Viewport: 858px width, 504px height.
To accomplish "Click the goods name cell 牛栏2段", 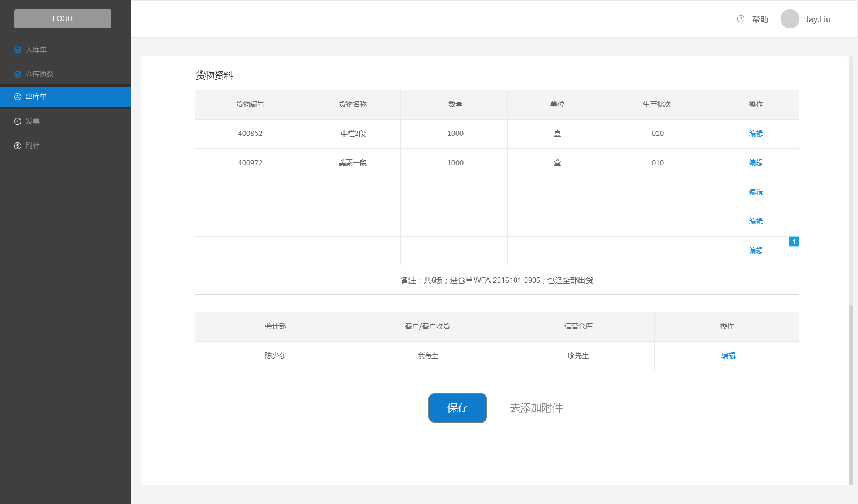I will 353,134.
